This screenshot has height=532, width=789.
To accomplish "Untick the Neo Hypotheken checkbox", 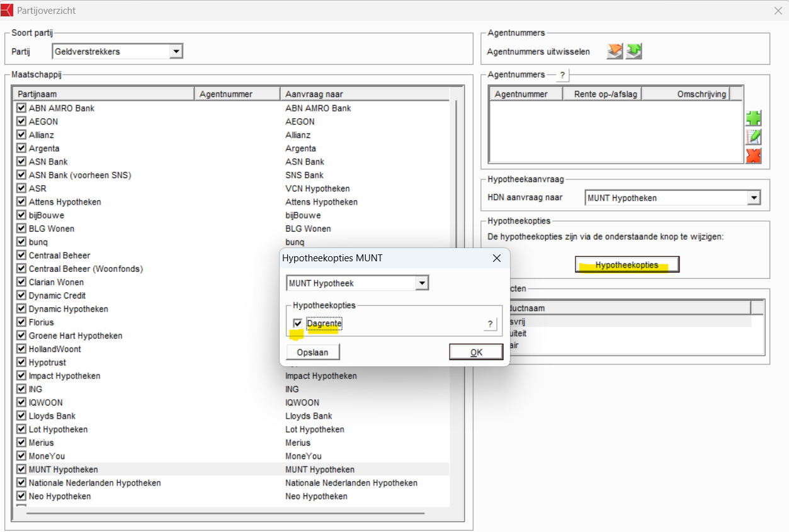I will click(21, 496).
